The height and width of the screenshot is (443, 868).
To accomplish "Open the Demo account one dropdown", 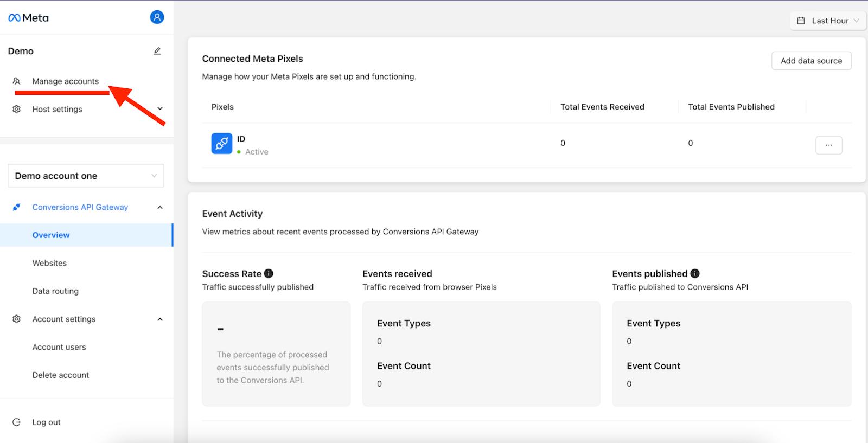I will point(86,176).
